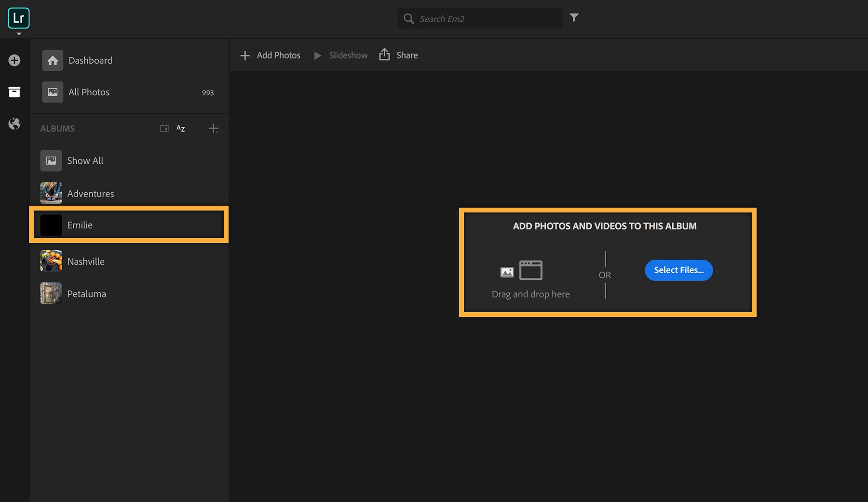
Task: Click Share in toolbar
Action: [407, 55]
